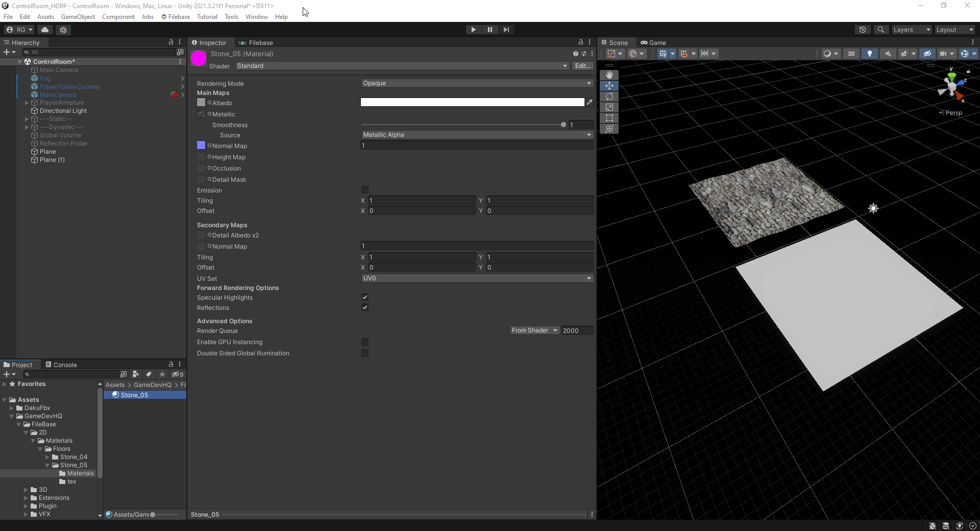The image size is (980, 531).
Task: Open the Component menu
Action: [118, 17]
